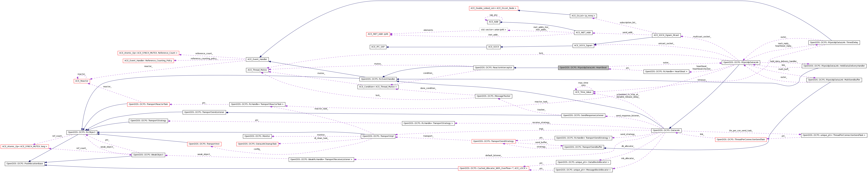Image resolution: width=868 pixels, height=173 pixels.
Task: Click the ACE_SOCK node
Action: [494, 47]
